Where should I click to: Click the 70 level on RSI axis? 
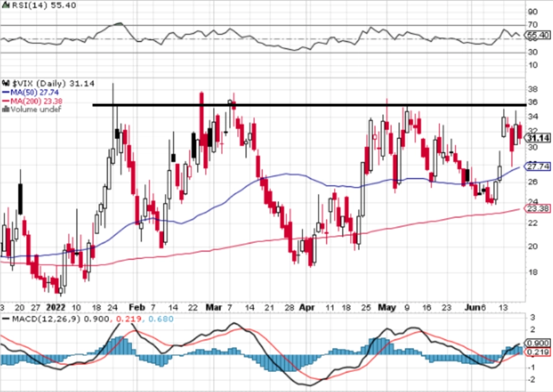[533, 25]
